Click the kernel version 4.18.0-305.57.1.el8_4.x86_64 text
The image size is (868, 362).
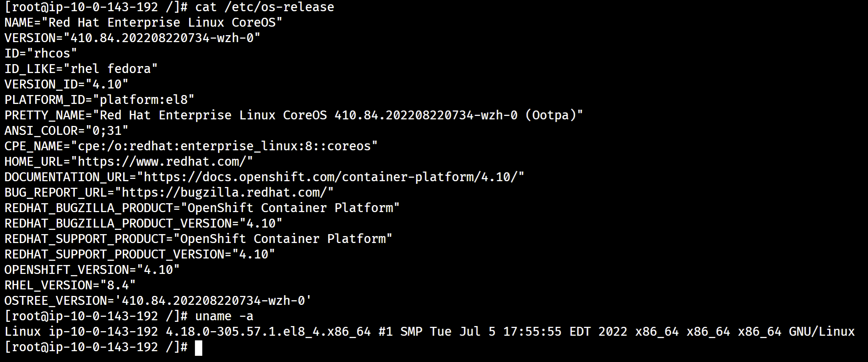tap(268, 331)
